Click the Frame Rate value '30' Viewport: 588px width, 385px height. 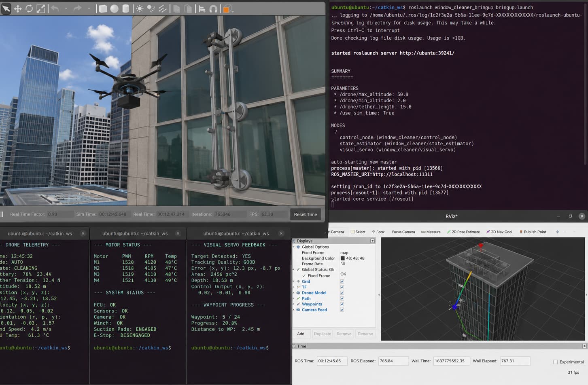coord(343,264)
